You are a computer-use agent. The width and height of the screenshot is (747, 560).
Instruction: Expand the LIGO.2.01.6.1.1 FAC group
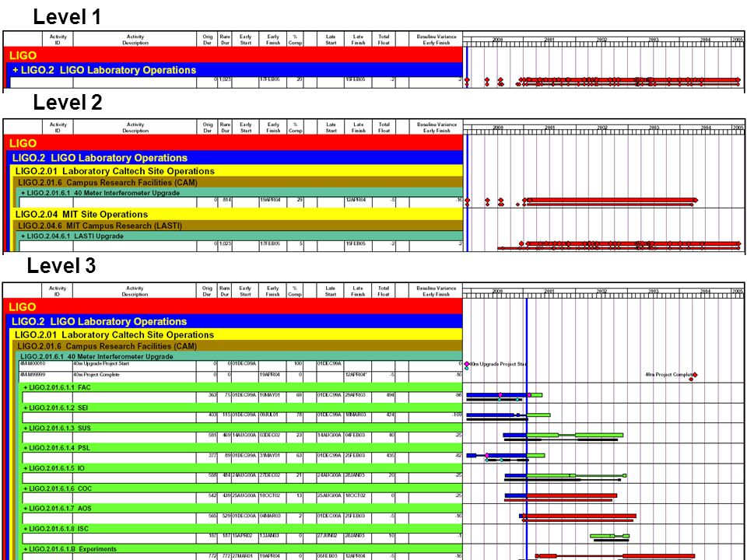tap(26, 387)
